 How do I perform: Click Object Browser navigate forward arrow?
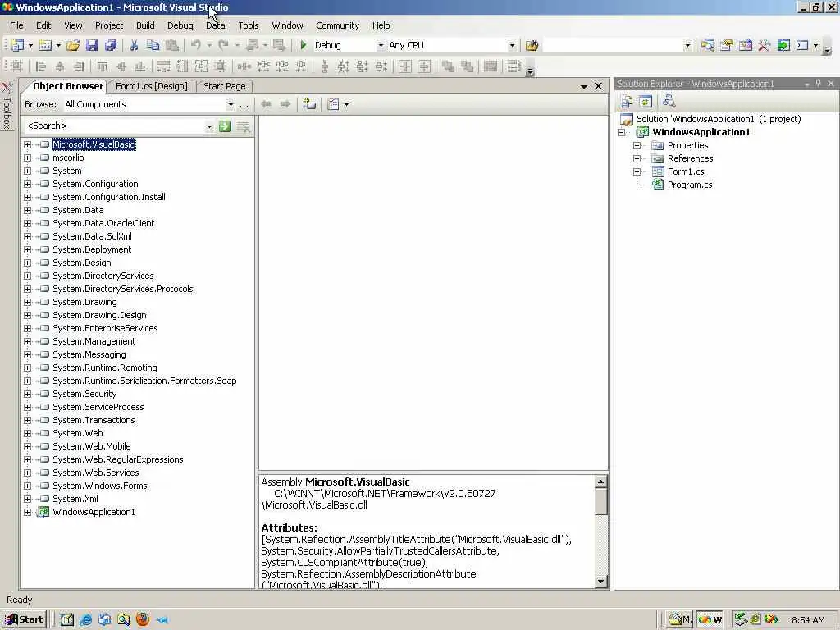coord(285,104)
